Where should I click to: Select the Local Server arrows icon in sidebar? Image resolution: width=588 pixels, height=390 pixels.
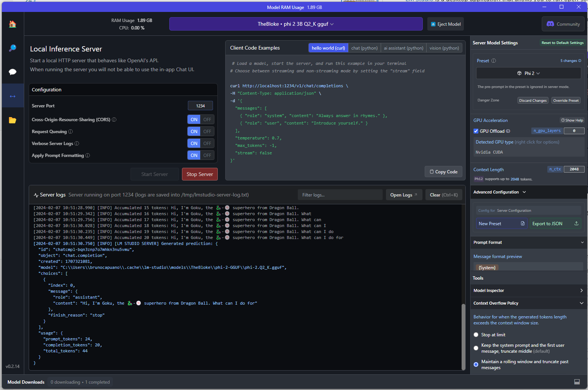13,96
